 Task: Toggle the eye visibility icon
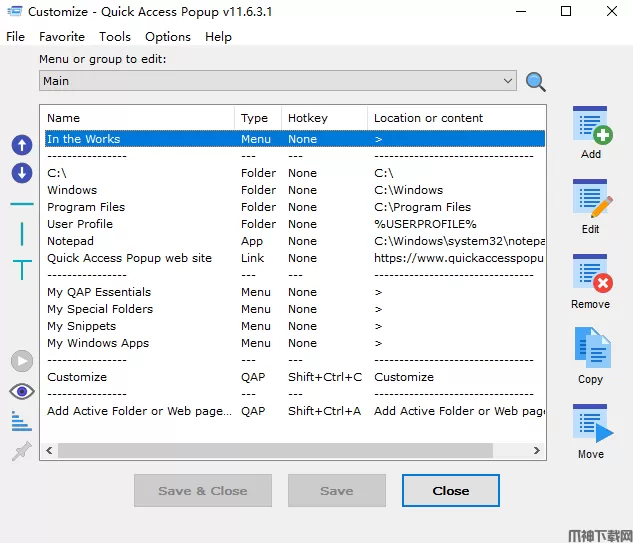click(x=22, y=391)
